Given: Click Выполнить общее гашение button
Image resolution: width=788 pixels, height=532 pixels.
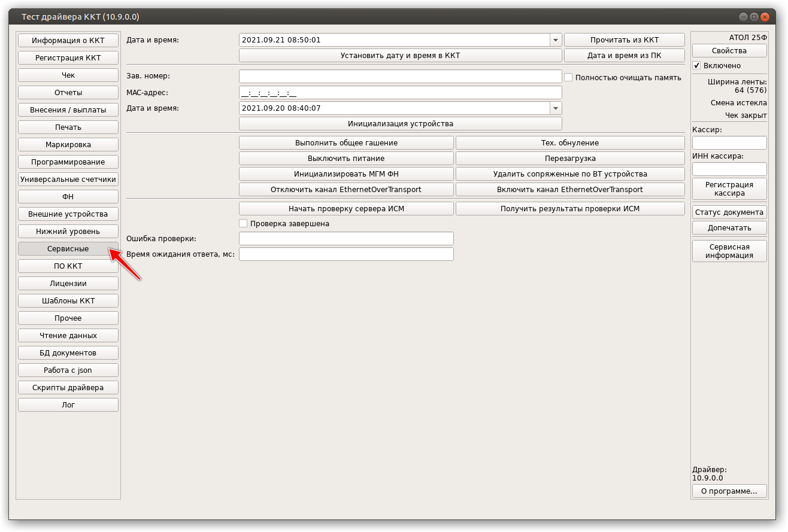Looking at the screenshot, I should 346,143.
